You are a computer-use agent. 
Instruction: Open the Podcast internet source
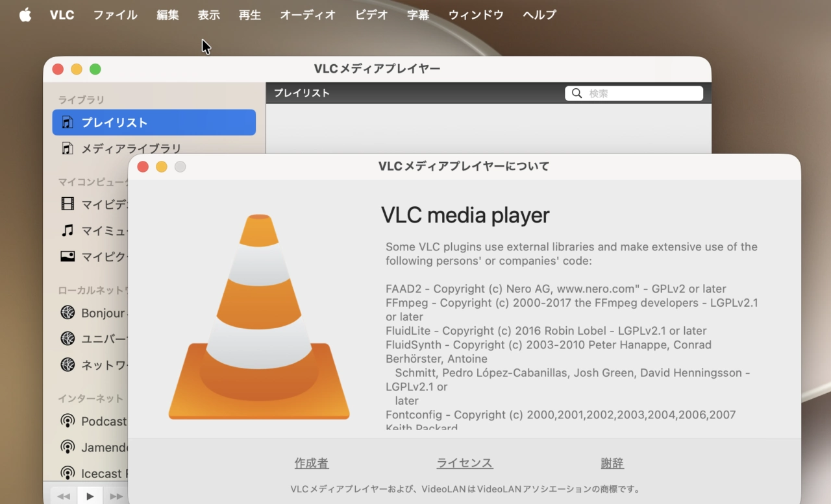click(x=94, y=422)
